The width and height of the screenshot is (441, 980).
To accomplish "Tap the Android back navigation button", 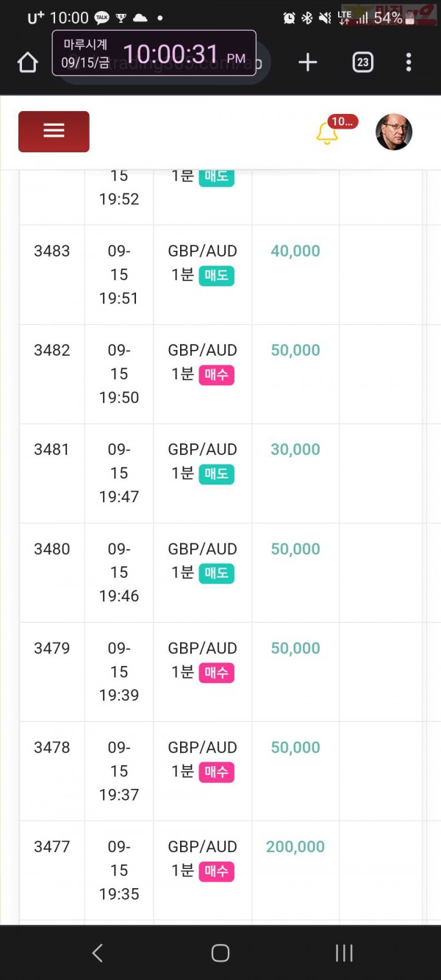I will (97, 954).
